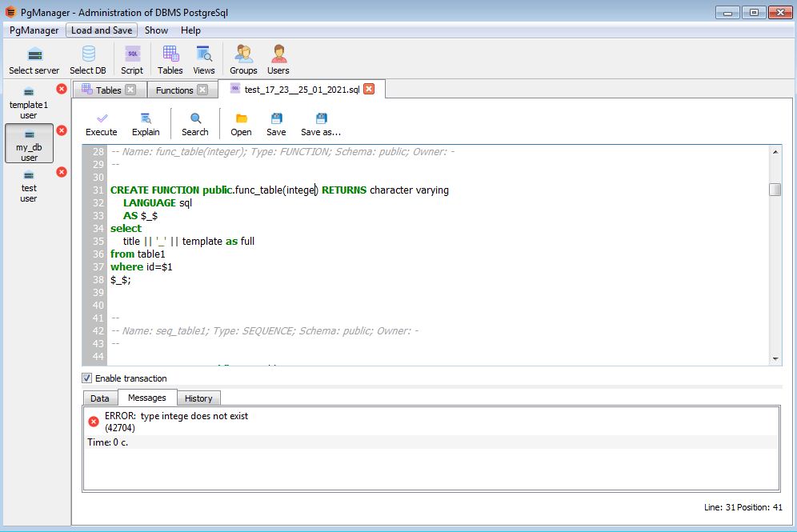Open the Show menu
Screen dimensions: 797x532
[156, 30]
